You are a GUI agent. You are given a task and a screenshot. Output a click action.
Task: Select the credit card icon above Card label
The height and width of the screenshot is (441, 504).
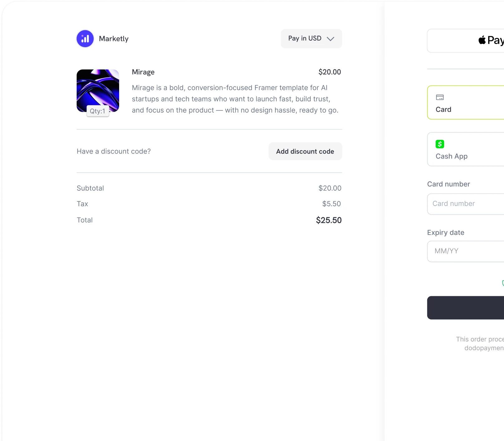click(x=440, y=97)
